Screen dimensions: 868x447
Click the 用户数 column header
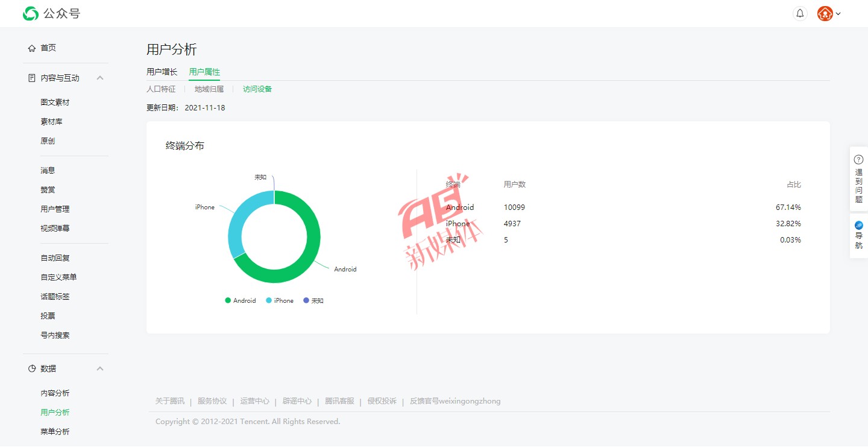point(515,185)
